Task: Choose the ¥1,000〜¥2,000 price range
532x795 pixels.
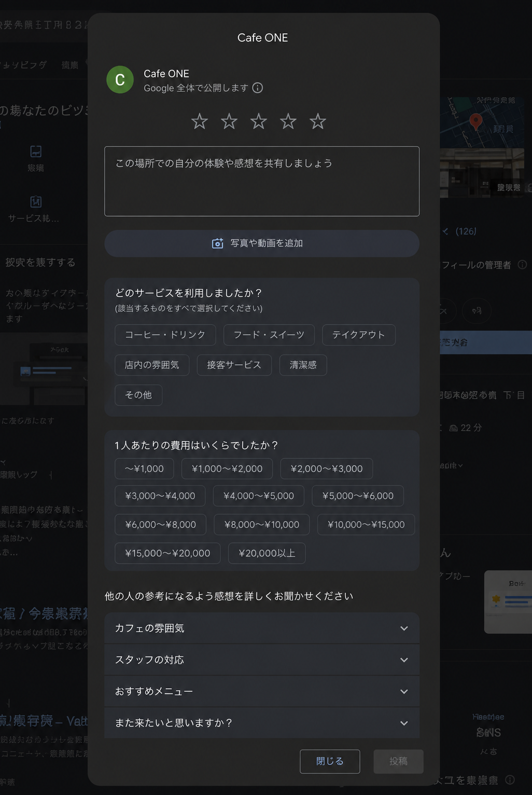Action: pyautogui.click(x=227, y=469)
